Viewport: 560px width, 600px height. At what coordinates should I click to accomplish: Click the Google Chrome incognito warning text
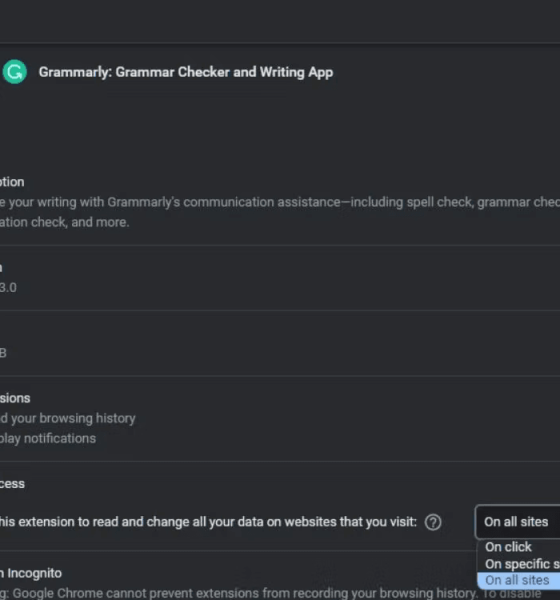(x=271, y=593)
